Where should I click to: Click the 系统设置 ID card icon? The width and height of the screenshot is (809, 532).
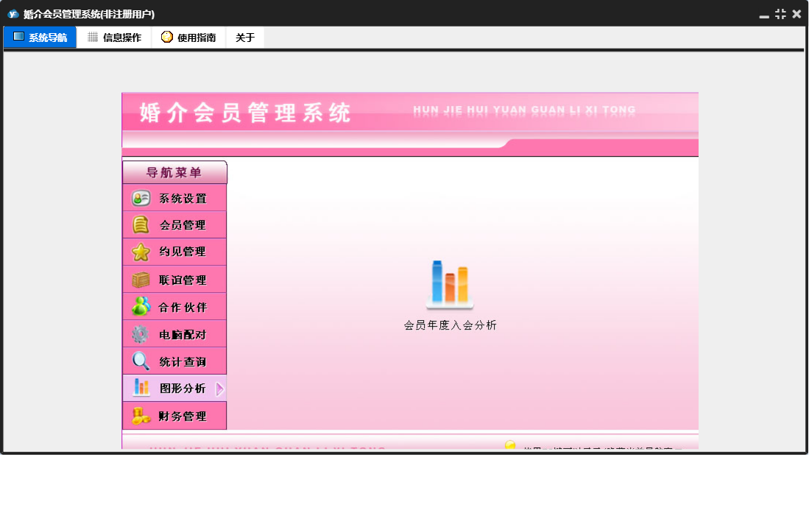[141, 199]
